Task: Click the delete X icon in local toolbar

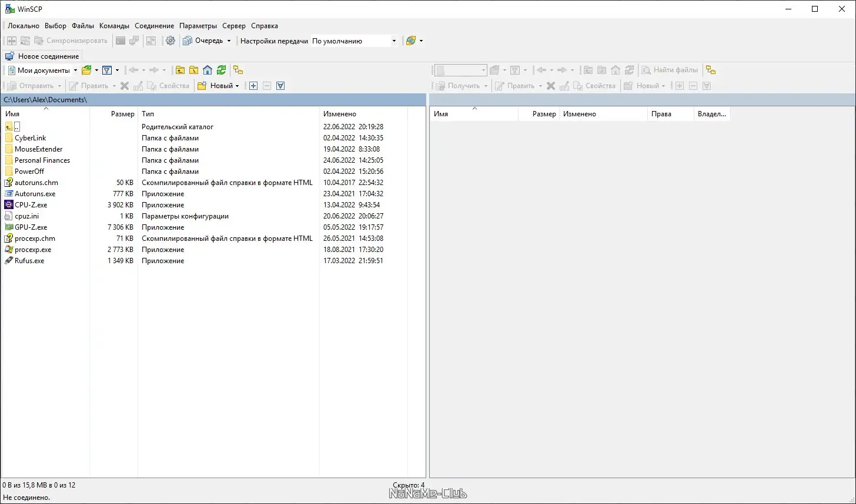Action: click(x=125, y=86)
